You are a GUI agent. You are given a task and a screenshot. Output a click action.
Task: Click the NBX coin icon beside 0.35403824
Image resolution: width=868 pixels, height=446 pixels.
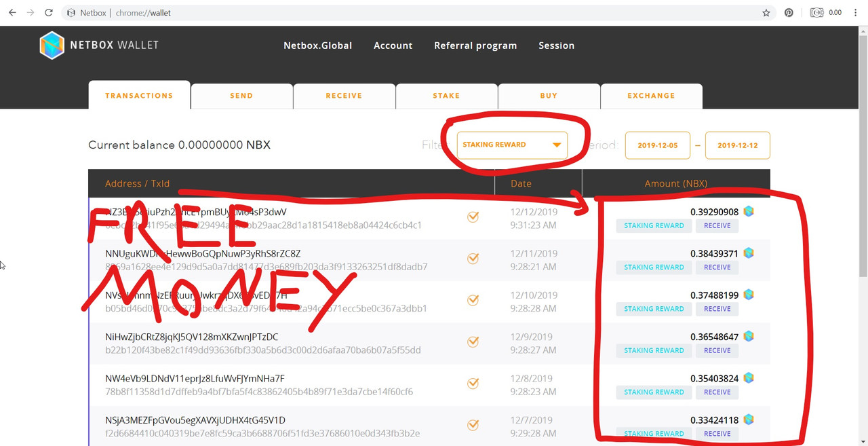click(749, 378)
